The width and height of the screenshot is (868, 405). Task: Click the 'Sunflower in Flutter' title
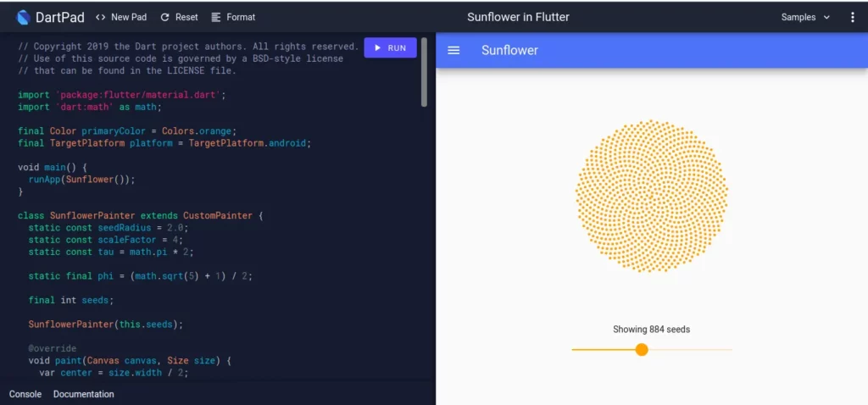tap(518, 17)
